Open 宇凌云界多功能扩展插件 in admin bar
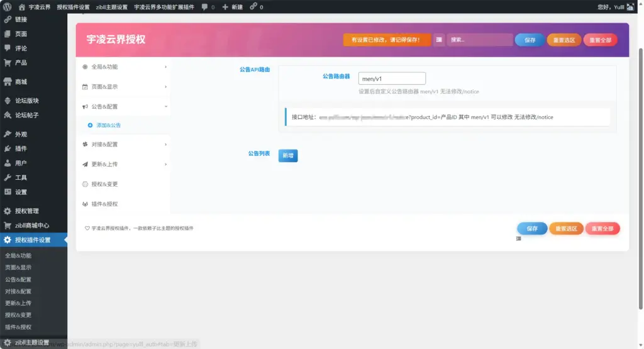 [x=164, y=7]
